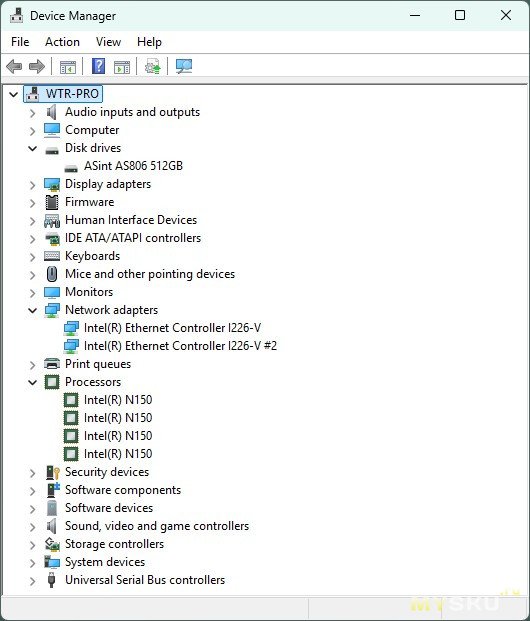Expand the Storage controllers category
This screenshot has height=621, width=530.
point(32,545)
